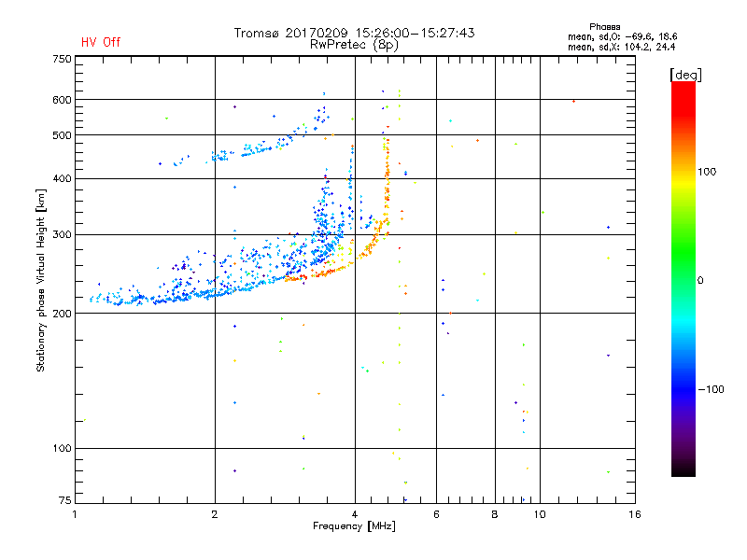Click the 'Frequency [MHz]' axis title
The width and height of the screenshot is (747, 560).
coord(354,526)
